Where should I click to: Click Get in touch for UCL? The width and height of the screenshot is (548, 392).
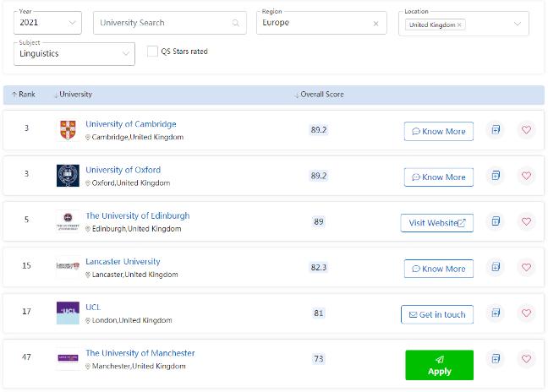pos(436,314)
